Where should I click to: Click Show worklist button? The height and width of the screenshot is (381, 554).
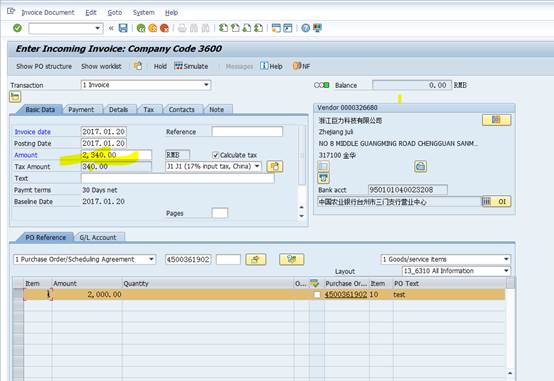(101, 66)
